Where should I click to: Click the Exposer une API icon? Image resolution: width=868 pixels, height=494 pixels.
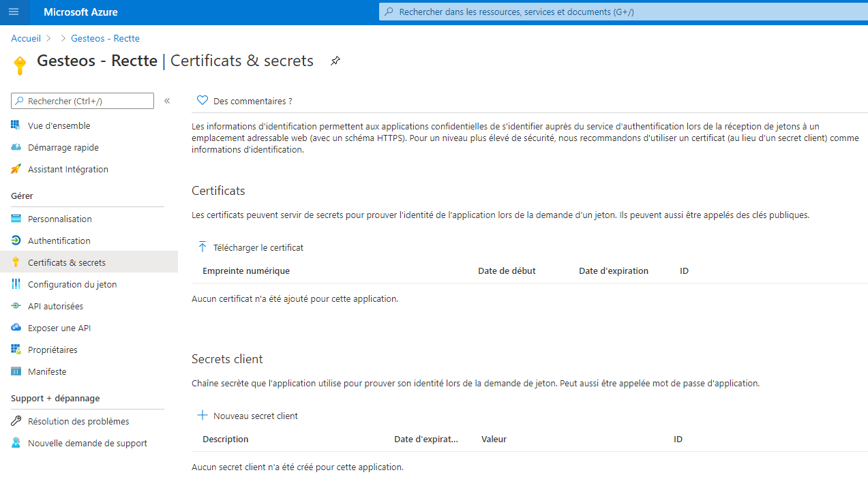[16, 328]
